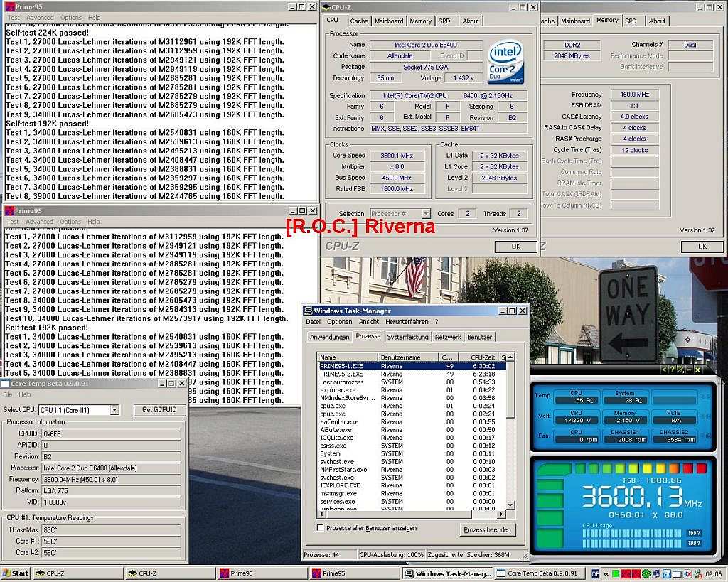Select the ICQLite.exe process row
Screen dimensions: 728x582
coord(412,438)
